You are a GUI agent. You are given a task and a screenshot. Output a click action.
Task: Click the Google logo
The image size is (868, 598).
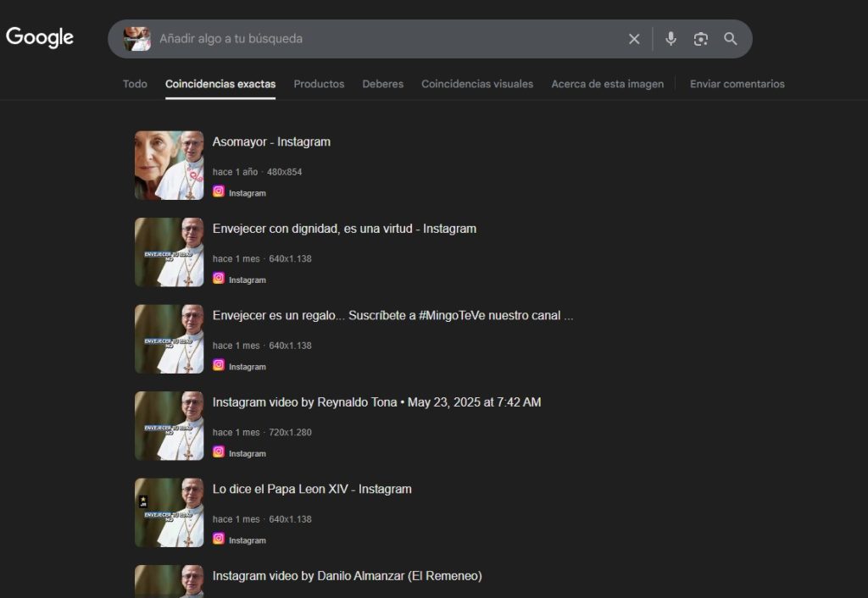(x=39, y=37)
